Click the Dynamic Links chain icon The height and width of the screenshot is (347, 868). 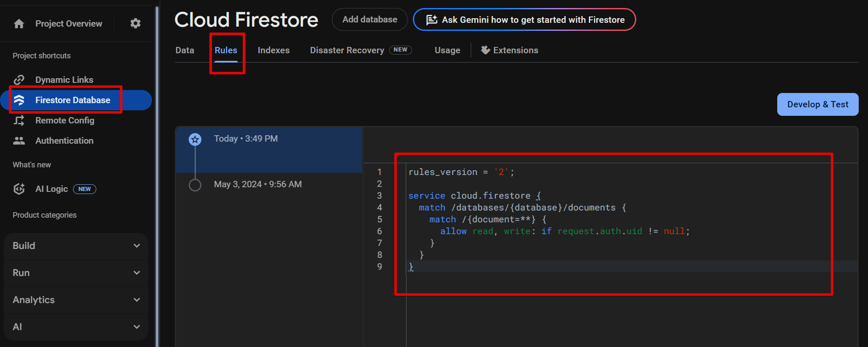click(x=19, y=79)
